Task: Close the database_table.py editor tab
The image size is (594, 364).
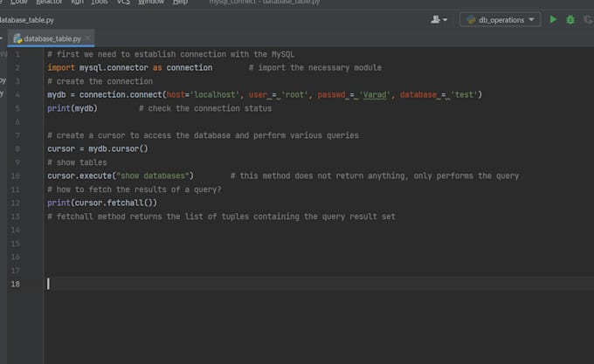Action: coord(88,38)
